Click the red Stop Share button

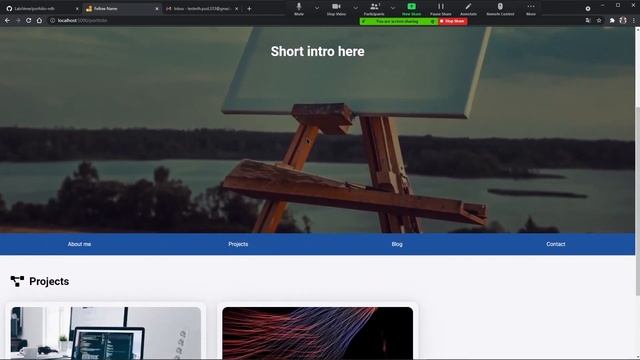(453, 21)
